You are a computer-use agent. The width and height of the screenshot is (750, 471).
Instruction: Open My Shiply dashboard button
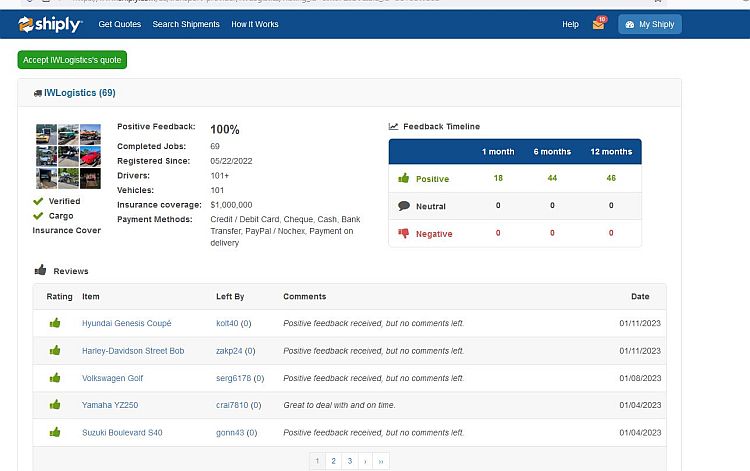650,24
